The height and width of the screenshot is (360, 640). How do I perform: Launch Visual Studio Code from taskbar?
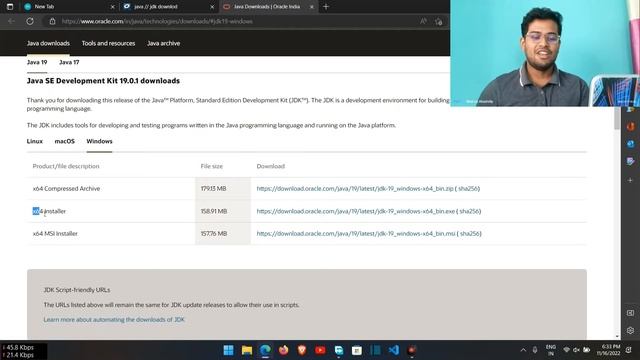[x=394, y=350]
